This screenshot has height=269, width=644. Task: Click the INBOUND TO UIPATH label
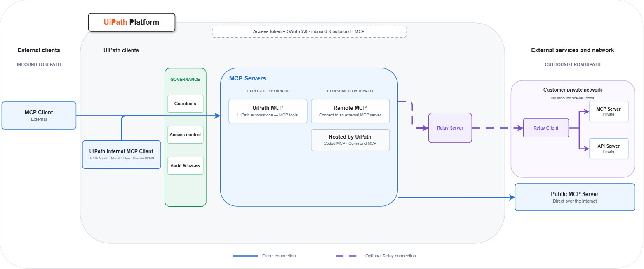39,64
